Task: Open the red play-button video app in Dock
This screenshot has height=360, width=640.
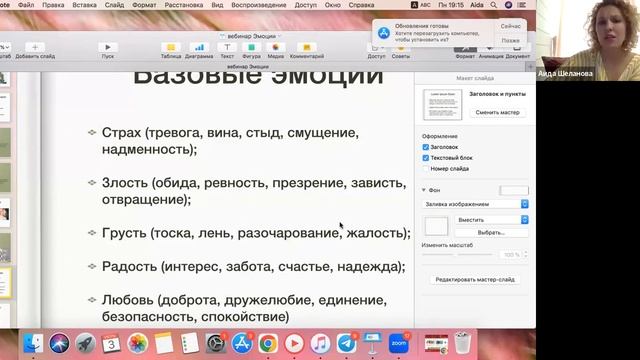Action: [294, 343]
